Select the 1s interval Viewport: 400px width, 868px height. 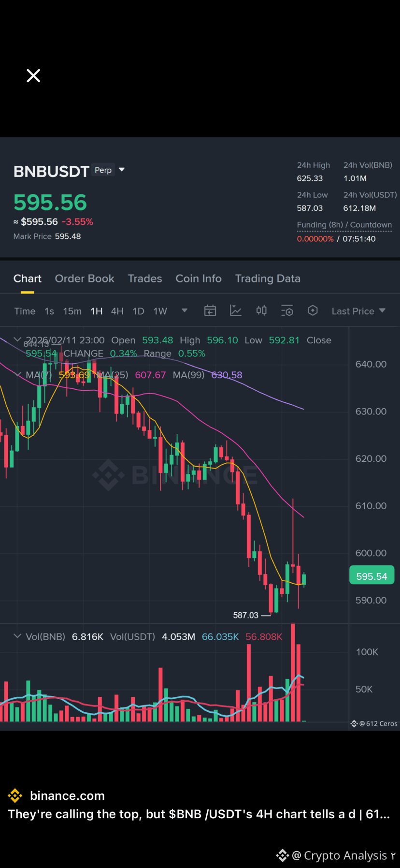tap(49, 311)
